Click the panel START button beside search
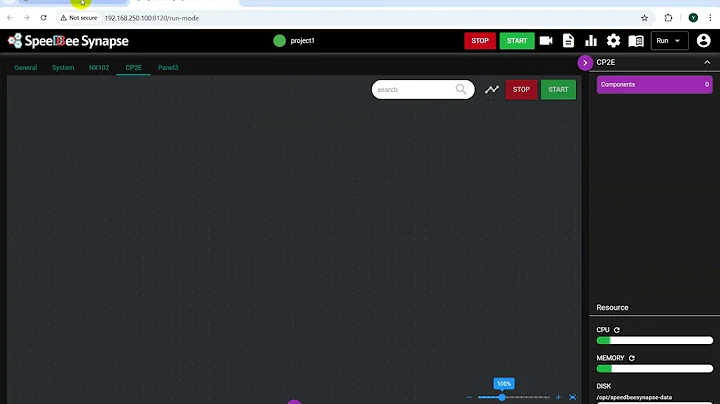Screen dimensions: 720x404 (558, 90)
